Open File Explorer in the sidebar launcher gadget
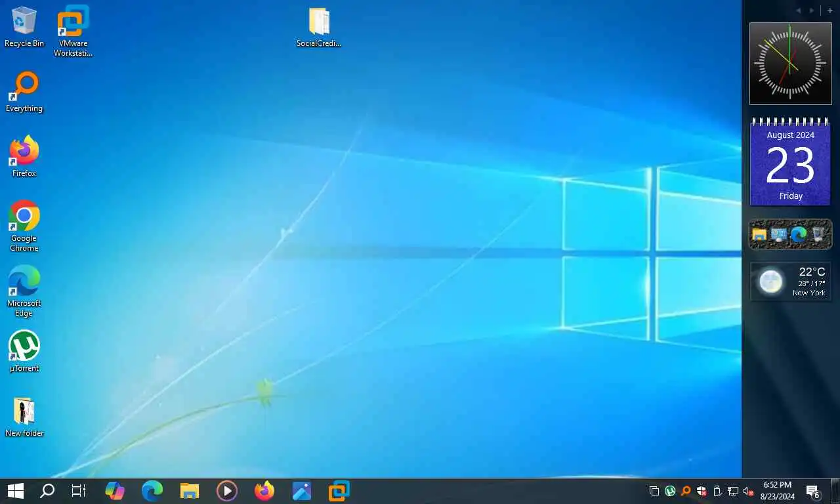 click(x=759, y=234)
